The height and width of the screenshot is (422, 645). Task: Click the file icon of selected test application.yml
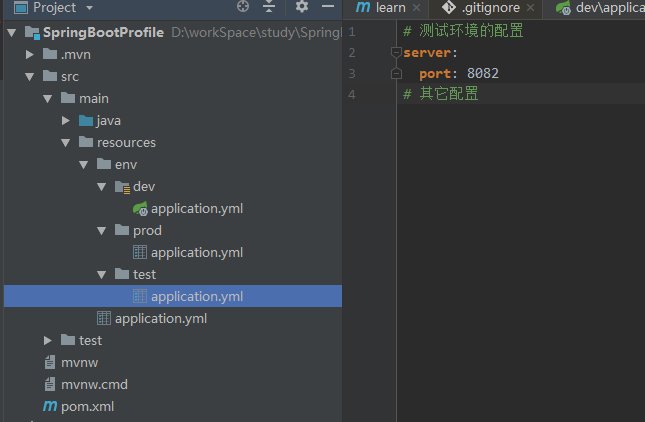pos(140,296)
